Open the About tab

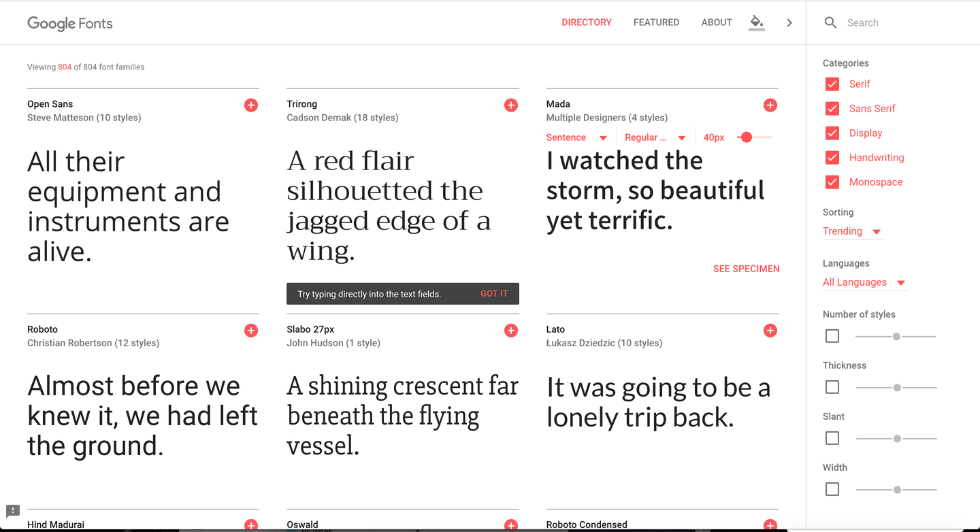[717, 22]
